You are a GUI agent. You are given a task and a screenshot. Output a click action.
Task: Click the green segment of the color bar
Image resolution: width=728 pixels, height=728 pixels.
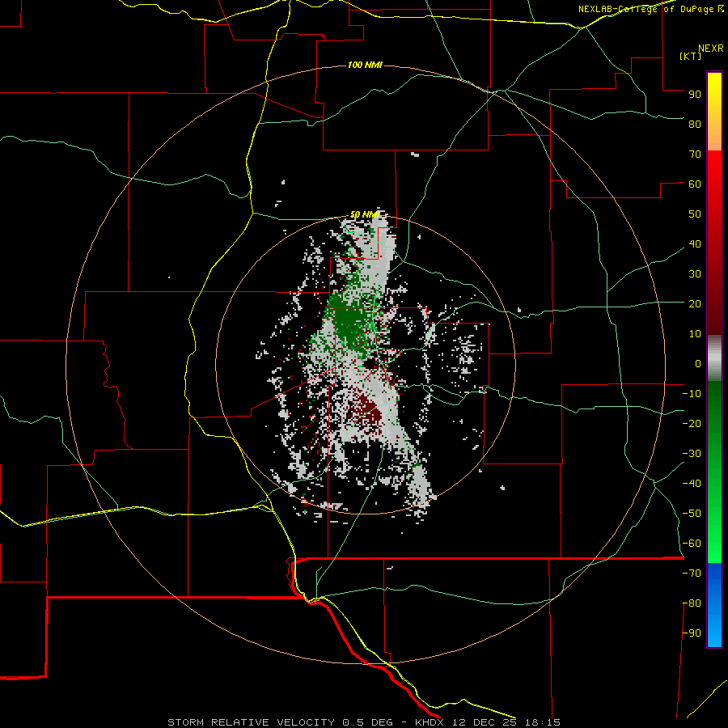[x=714, y=472]
